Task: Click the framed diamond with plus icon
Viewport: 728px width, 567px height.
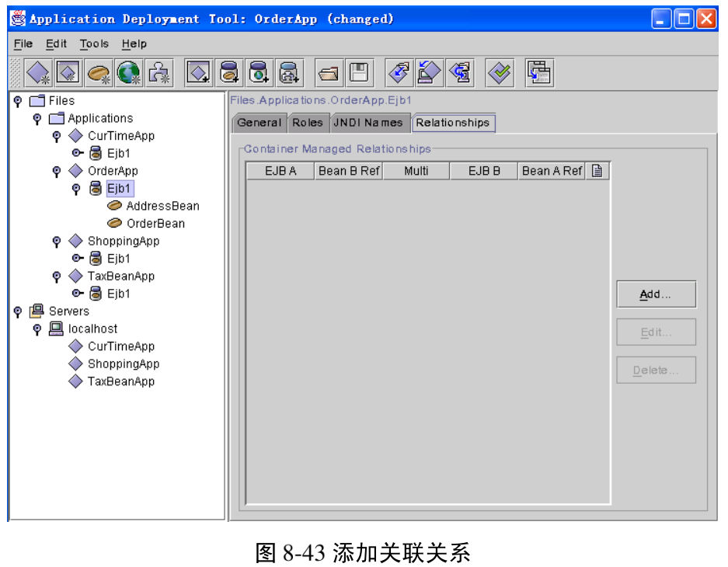Action: pos(199,73)
